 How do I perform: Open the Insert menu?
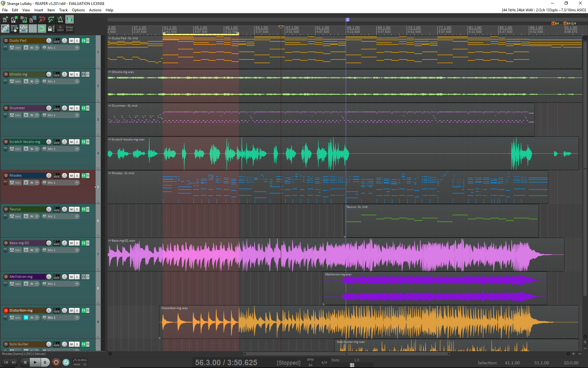(x=39, y=10)
